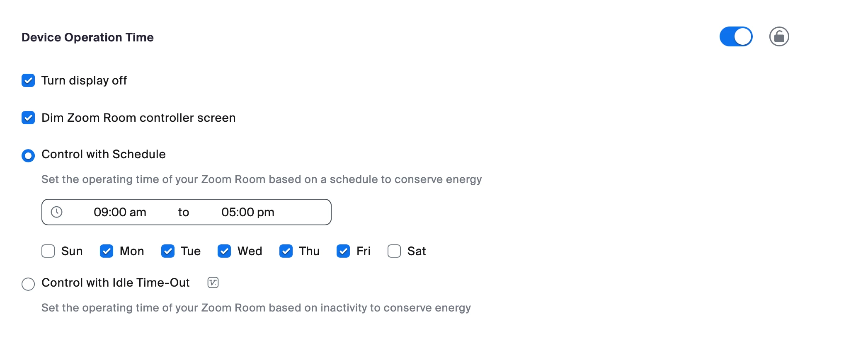Viewport: 868px width, 338px height.
Task: Disable the Wed checkbox
Action: (x=224, y=251)
